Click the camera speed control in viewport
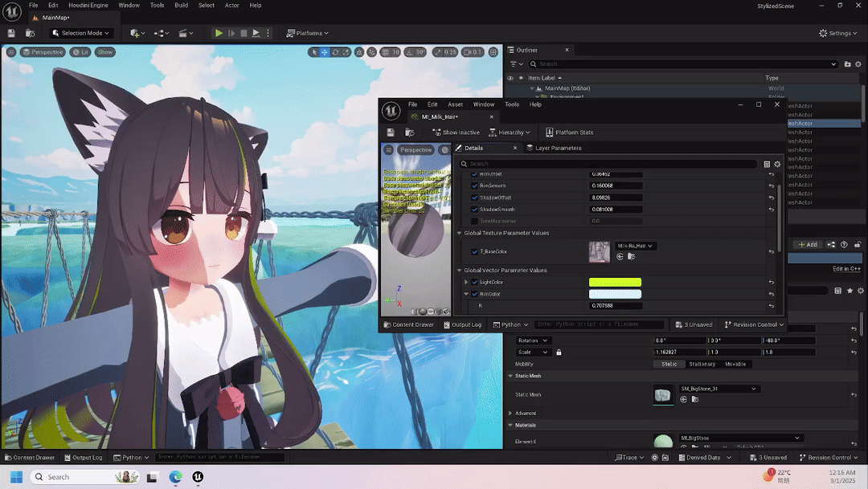The image size is (868, 489). tap(473, 52)
